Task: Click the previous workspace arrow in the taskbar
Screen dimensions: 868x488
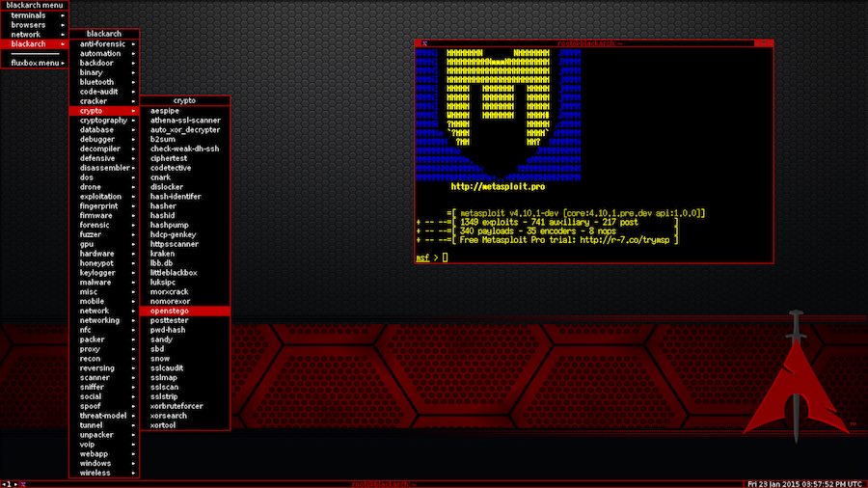Action: point(5,483)
